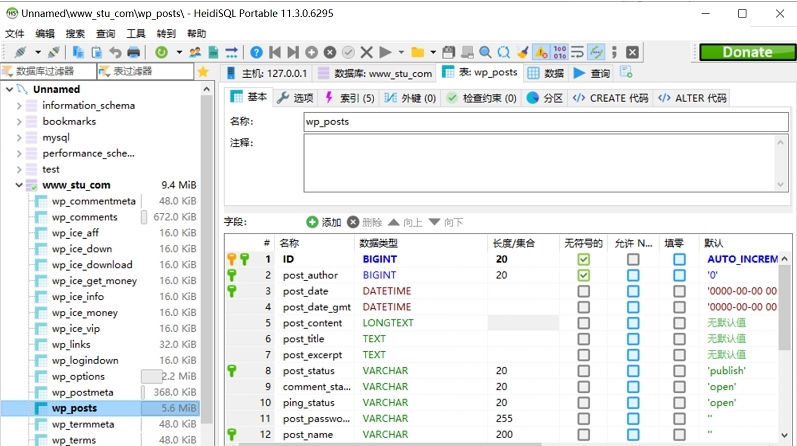The height and width of the screenshot is (446, 797).
Task: Open the 数据 tab
Action: (546, 73)
